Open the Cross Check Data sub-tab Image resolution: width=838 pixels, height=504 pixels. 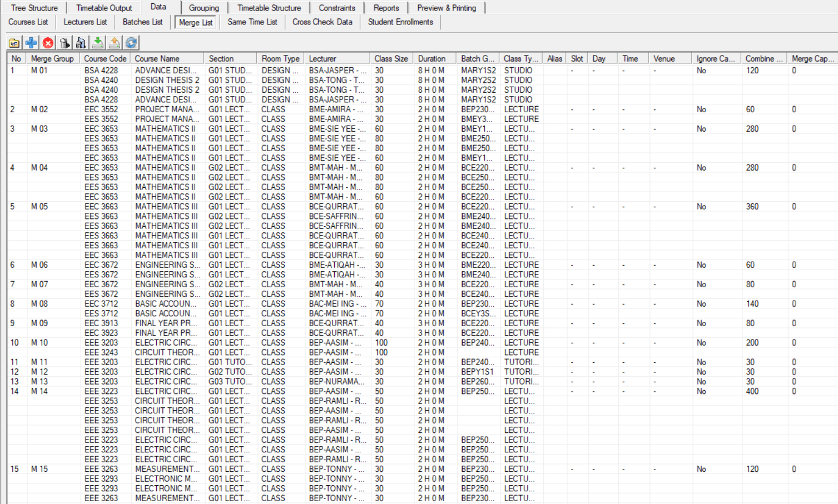click(322, 22)
